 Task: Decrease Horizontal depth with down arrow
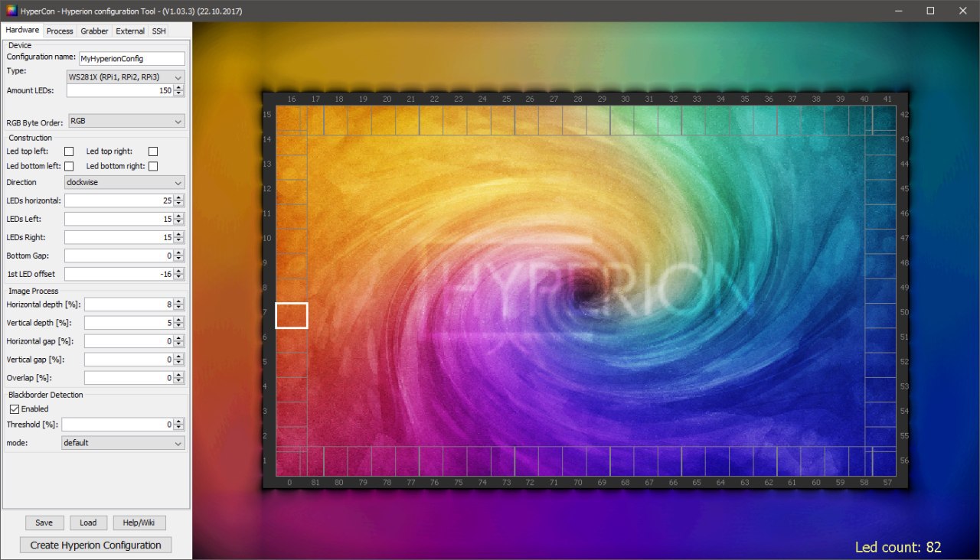tap(179, 308)
